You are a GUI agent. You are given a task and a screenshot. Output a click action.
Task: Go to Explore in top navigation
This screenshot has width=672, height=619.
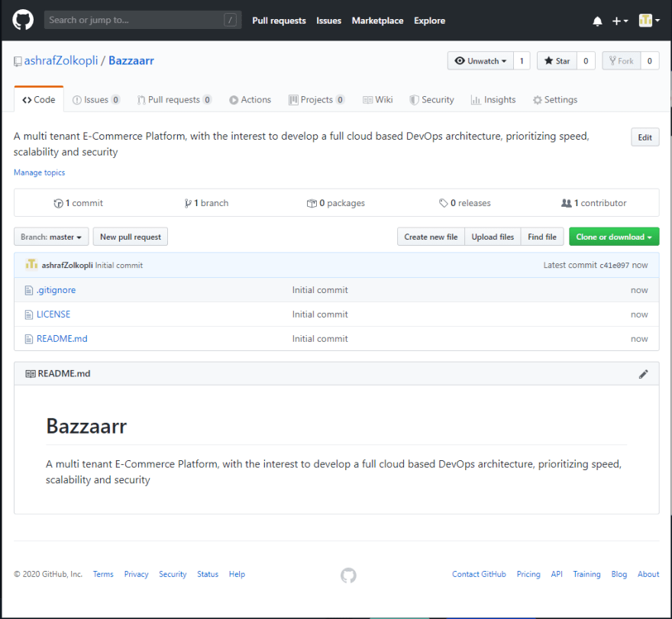[x=429, y=21]
